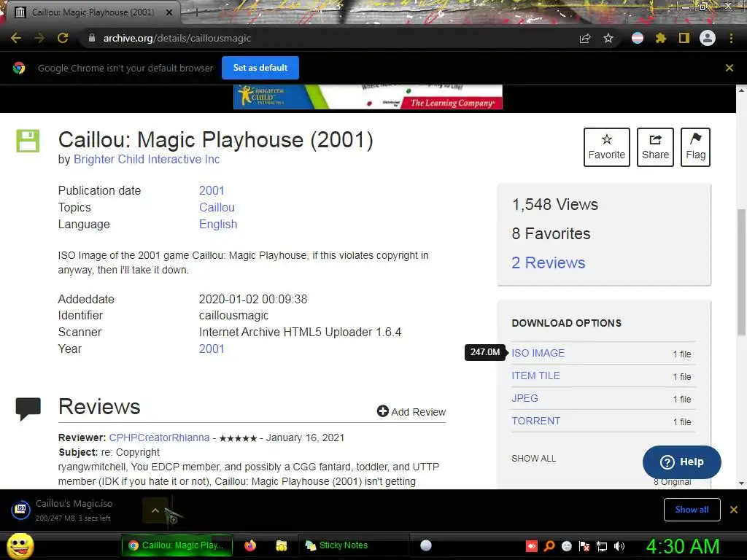This screenshot has height=560, width=747.
Task: Open the Caillou topic link
Action: point(217,207)
